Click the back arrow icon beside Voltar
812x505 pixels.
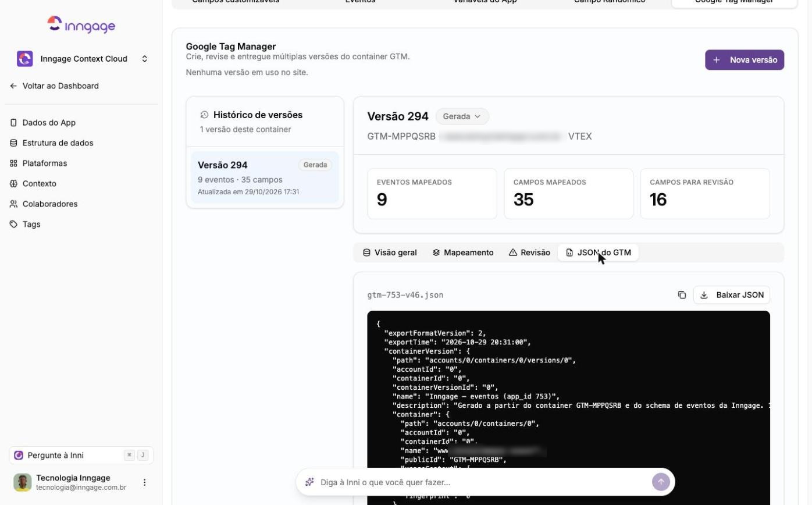[13, 86]
